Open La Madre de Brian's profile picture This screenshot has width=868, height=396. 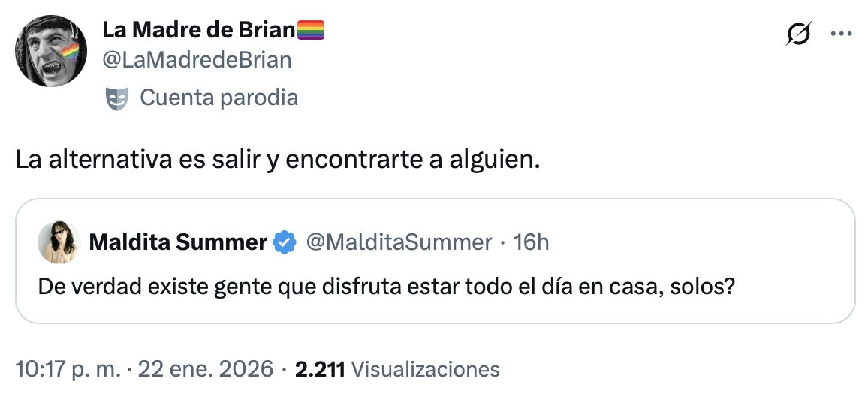(51, 50)
